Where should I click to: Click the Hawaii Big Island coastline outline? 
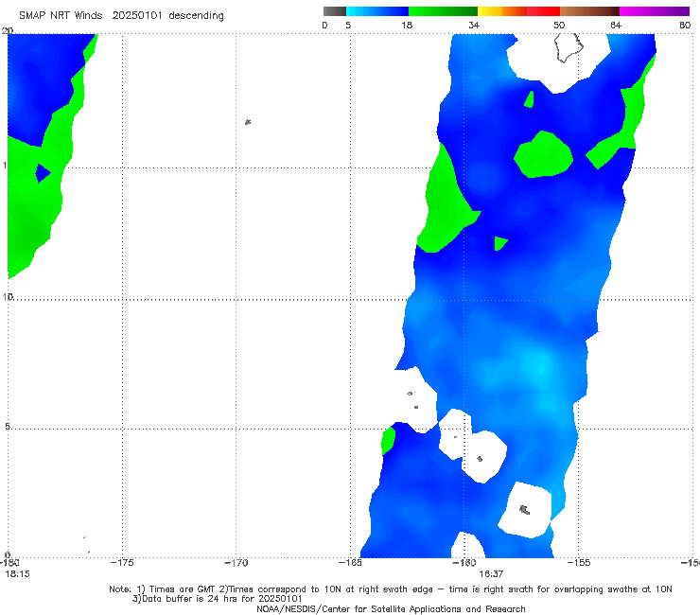click(x=569, y=47)
